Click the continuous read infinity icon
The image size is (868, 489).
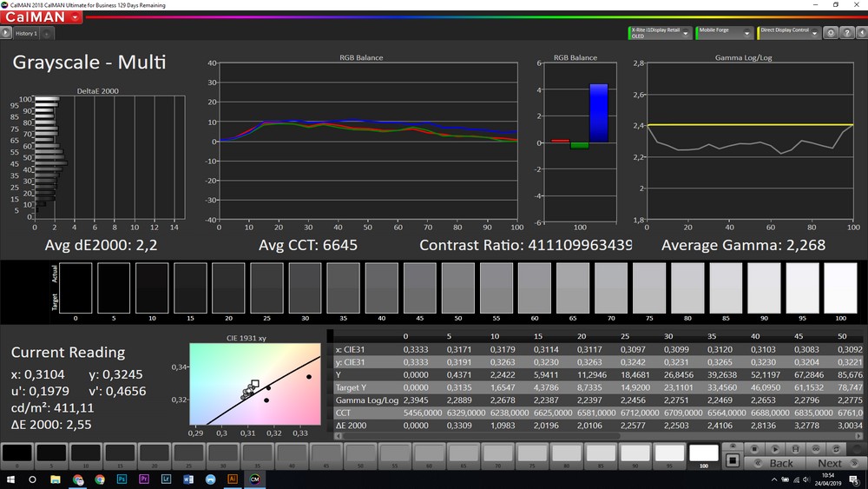(x=816, y=448)
